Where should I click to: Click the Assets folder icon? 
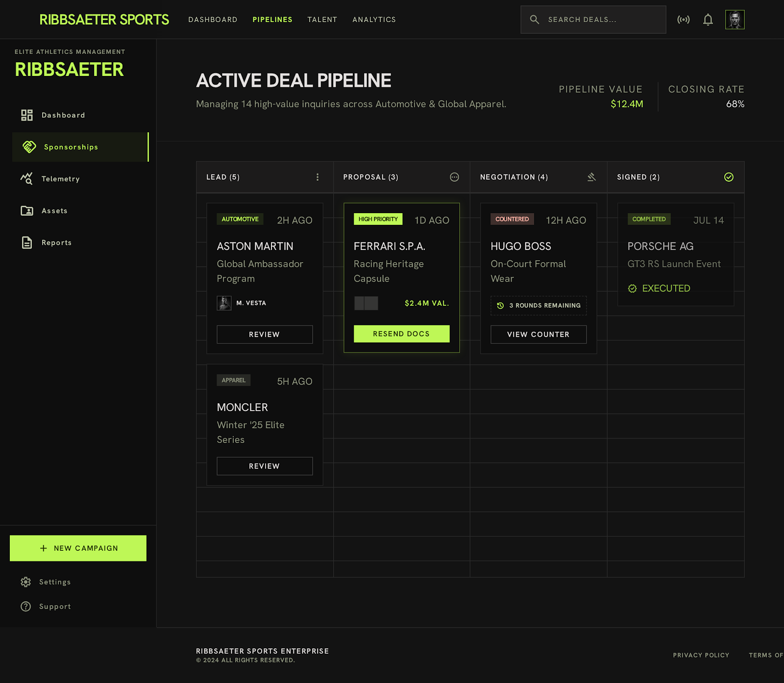[x=27, y=211]
